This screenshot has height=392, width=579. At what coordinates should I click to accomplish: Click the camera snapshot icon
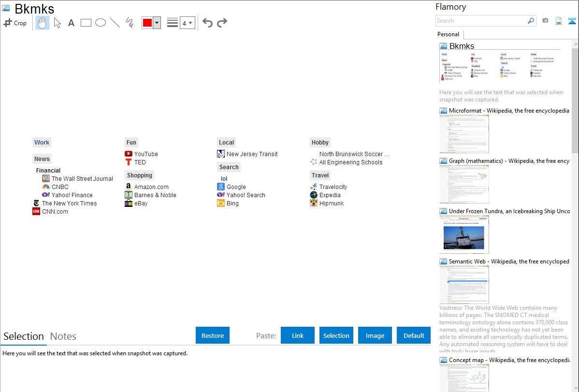click(545, 21)
